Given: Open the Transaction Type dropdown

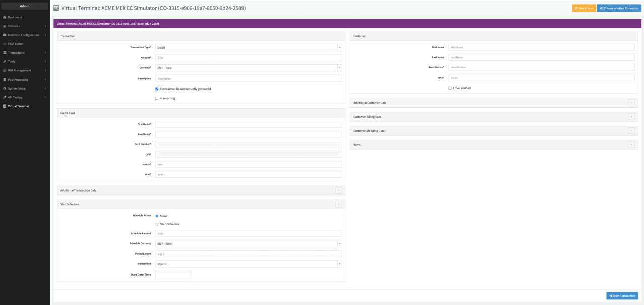Looking at the screenshot, I should 249,47.
